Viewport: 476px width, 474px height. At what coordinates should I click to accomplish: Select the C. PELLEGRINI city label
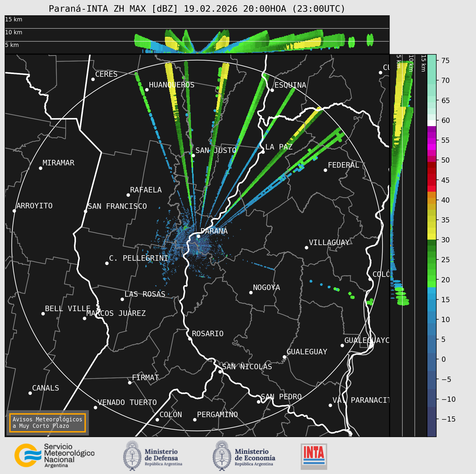(139, 258)
